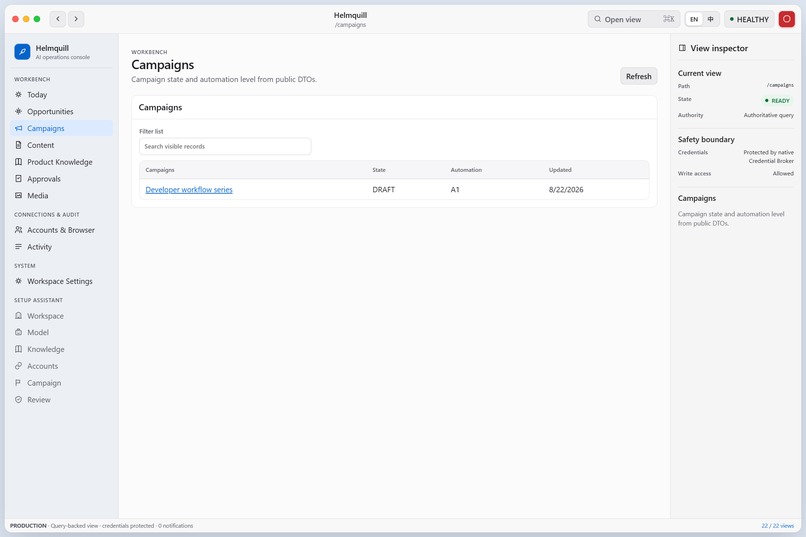
Task: Click the red circle button at top right
Action: tap(786, 19)
